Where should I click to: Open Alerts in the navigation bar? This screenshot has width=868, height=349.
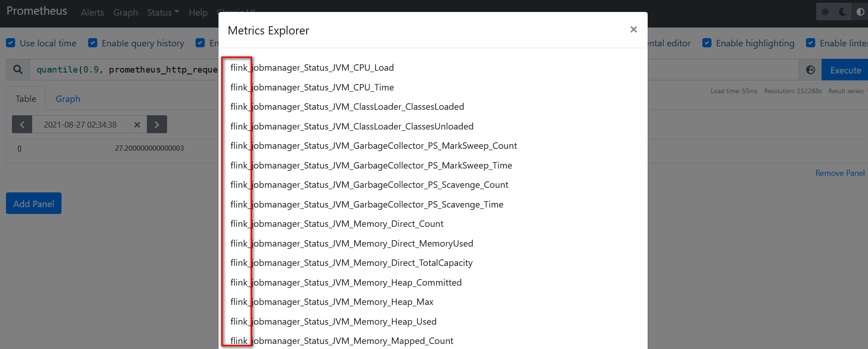point(92,12)
